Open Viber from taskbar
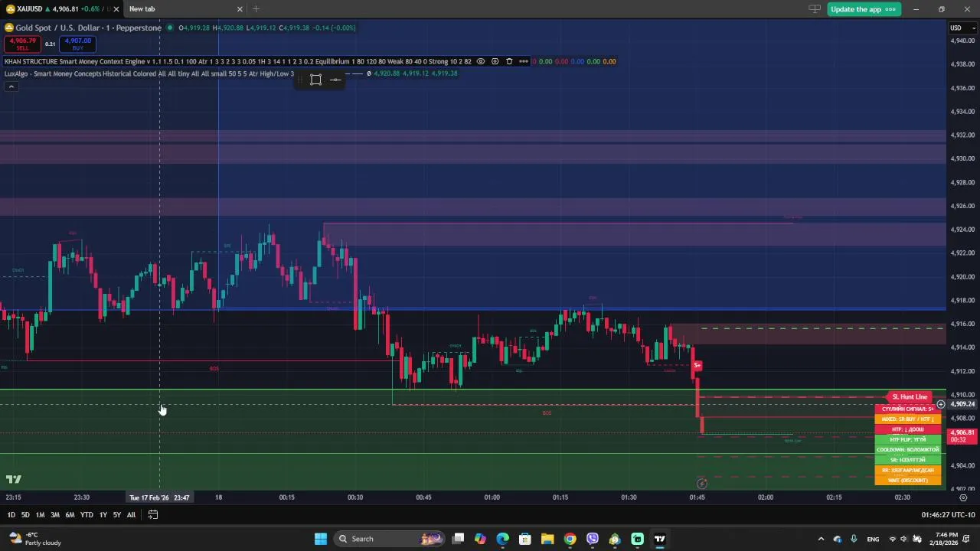This screenshot has height=551, width=980. tap(593, 539)
